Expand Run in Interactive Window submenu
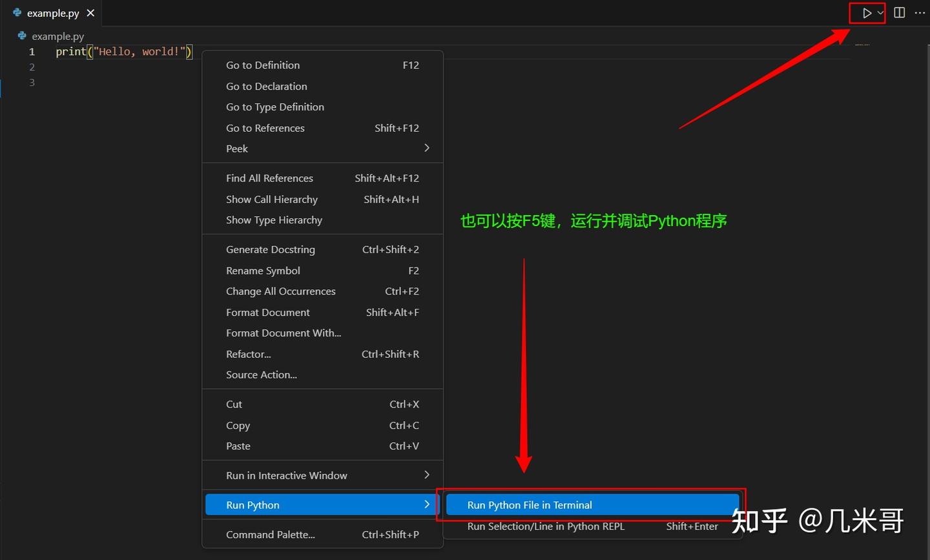The height and width of the screenshot is (560, 930). click(323, 475)
